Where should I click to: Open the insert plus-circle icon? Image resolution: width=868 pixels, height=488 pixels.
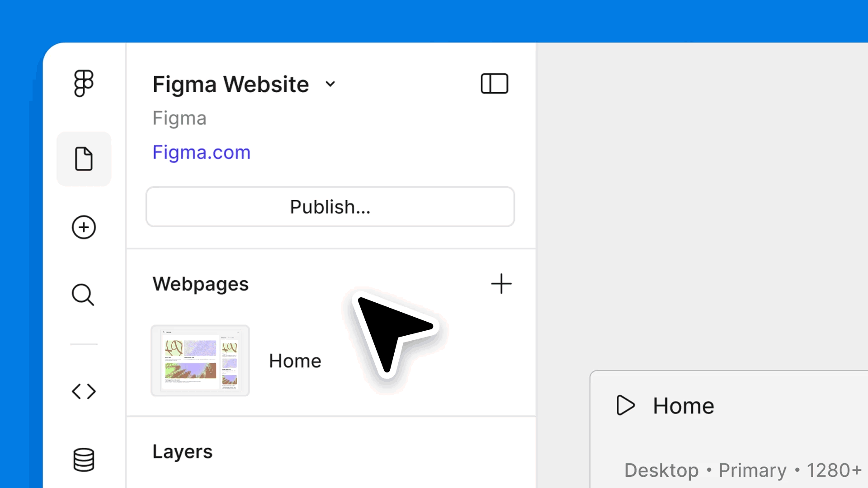tap(84, 227)
